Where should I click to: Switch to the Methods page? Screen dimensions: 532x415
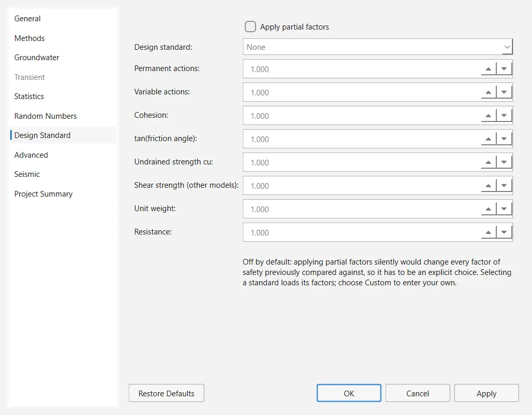coord(63,38)
